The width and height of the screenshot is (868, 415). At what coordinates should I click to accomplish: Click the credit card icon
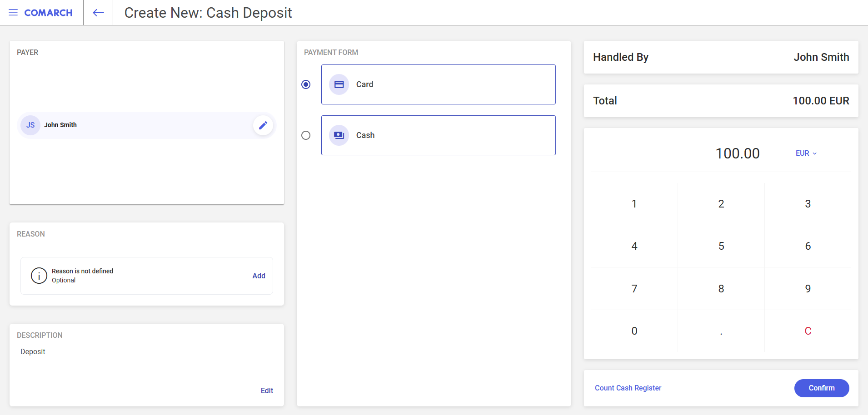coord(339,84)
